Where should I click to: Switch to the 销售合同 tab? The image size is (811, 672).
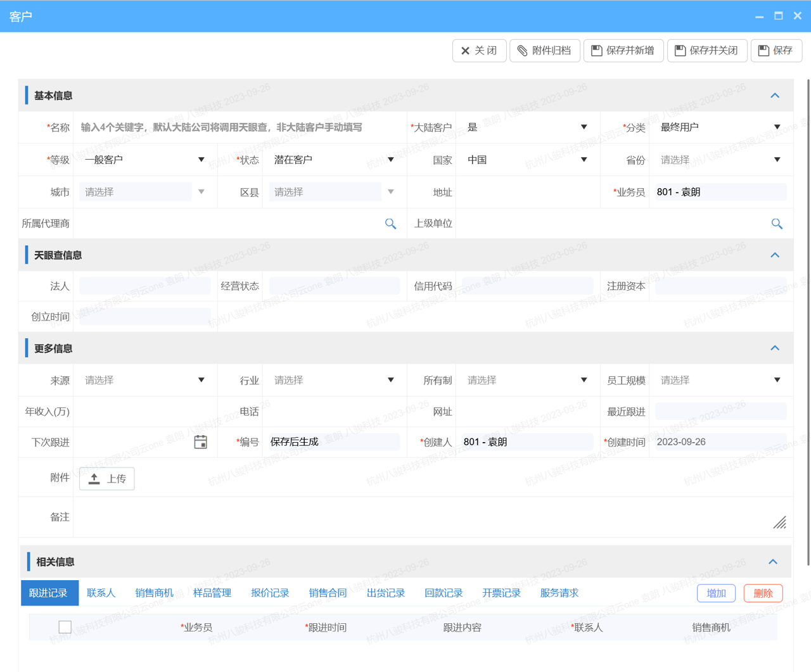pos(328,593)
